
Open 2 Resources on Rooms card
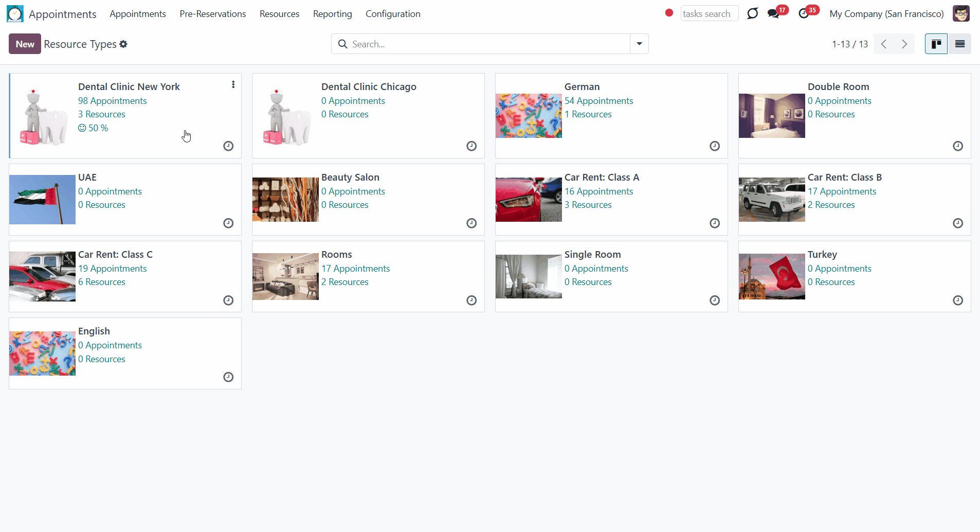click(x=345, y=282)
